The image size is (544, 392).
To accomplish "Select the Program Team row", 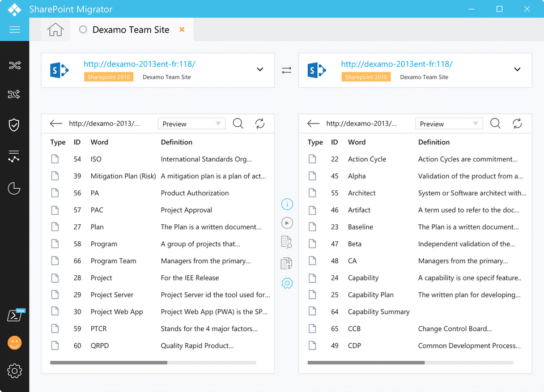I will coord(158,261).
